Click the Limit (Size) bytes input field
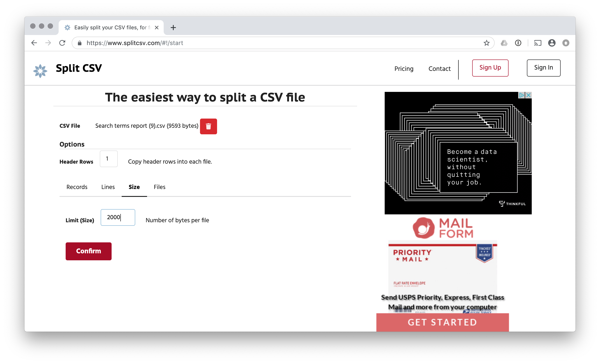600x364 pixels. pyautogui.click(x=118, y=217)
